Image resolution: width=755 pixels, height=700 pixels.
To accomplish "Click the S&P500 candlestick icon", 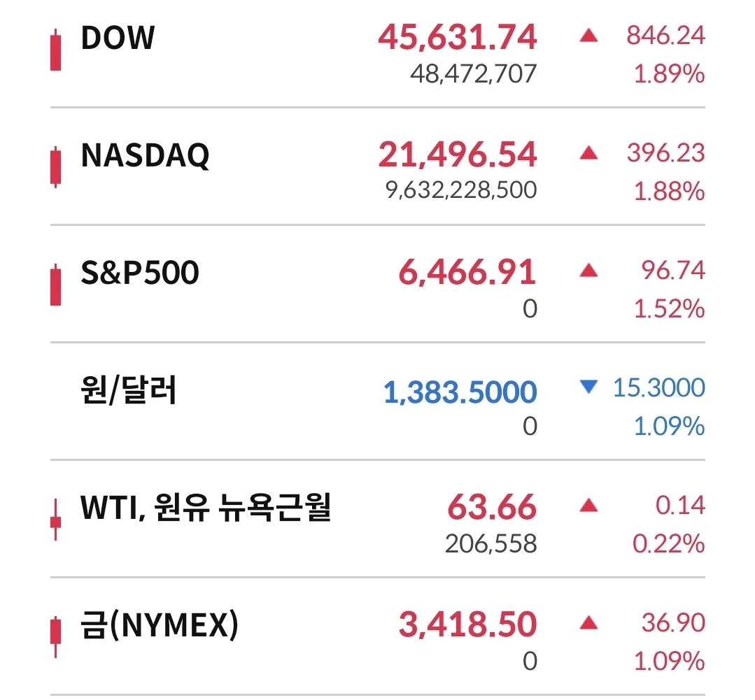I will (x=56, y=285).
